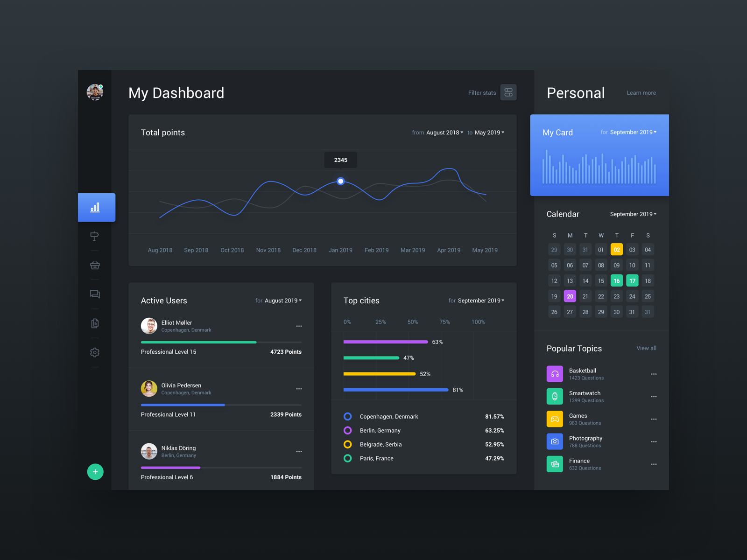Open the signpost navigation item in sidebar
This screenshot has width=747, height=560.
pyautogui.click(x=95, y=236)
